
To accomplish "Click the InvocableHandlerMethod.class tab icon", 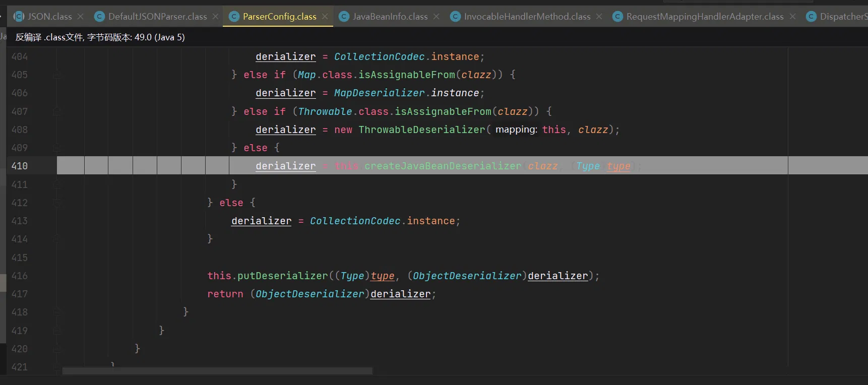I will (455, 17).
